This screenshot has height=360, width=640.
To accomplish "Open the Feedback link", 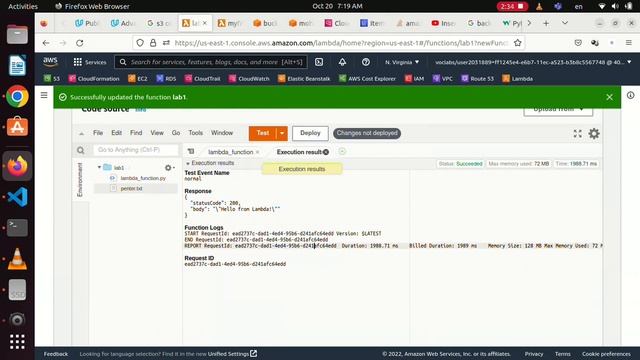I will [x=56, y=354].
